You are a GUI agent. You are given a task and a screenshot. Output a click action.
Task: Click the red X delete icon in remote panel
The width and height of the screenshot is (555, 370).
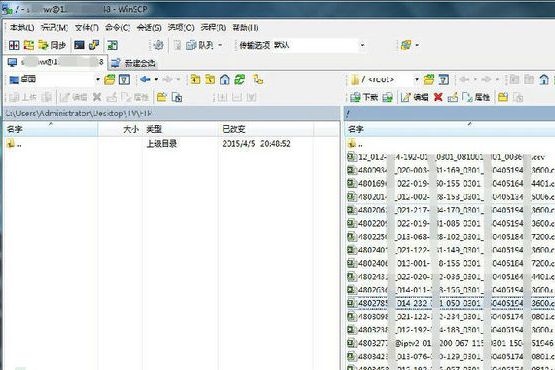click(438, 97)
